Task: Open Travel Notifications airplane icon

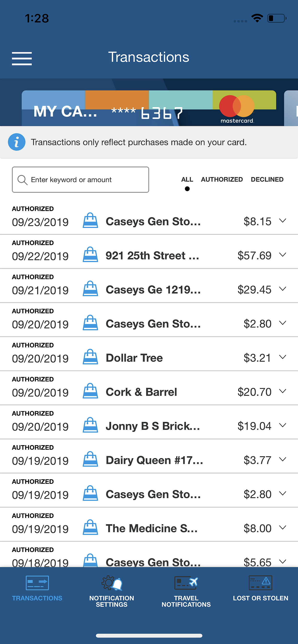Action: point(186,583)
